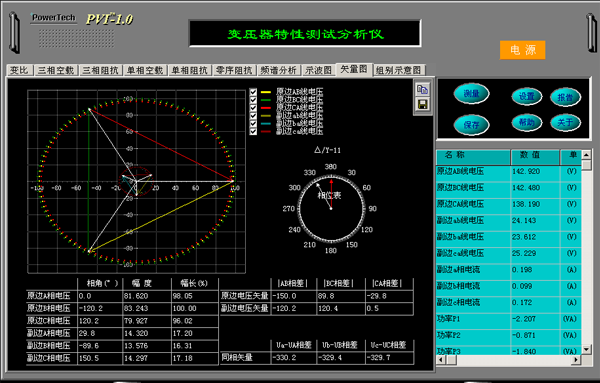The height and width of the screenshot is (383, 600).
Task: Select the 副边ab线电压 row in results table
Action: [509, 220]
